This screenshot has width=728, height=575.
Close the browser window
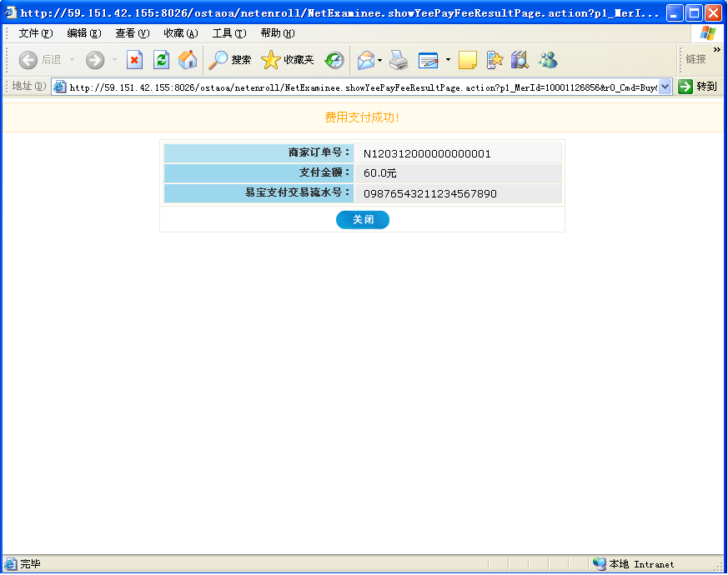713,13
